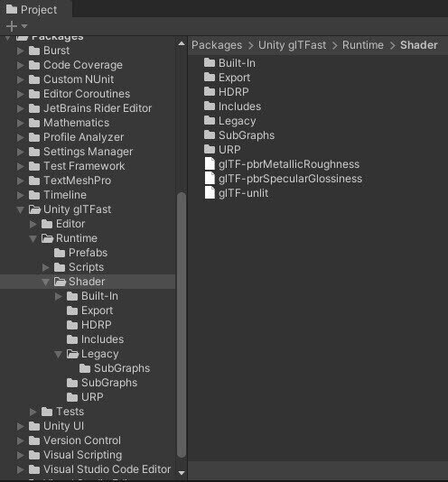Select the Mathematics folder icon

point(34,123)
